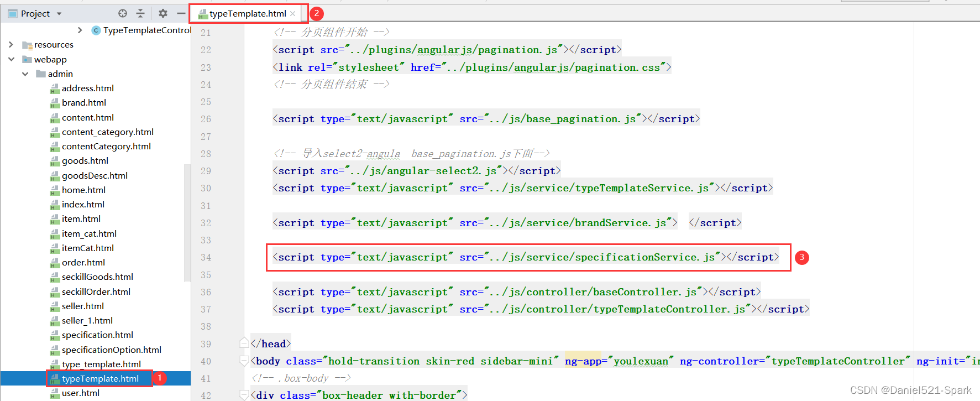Click the folder icon of admin
Screen dimensions: 980x401
pyautogui.click(x=40, y=74)
